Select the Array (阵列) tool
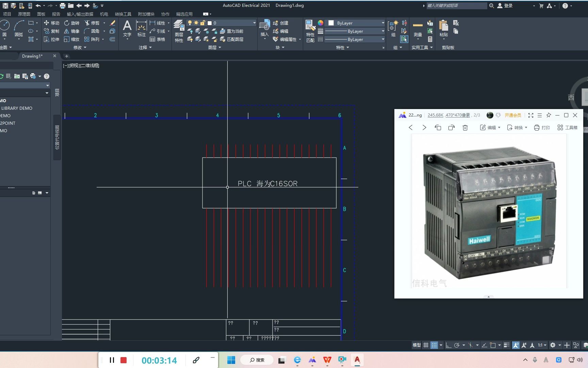Screen dimensions: 588x368 (x=92, y=39)
